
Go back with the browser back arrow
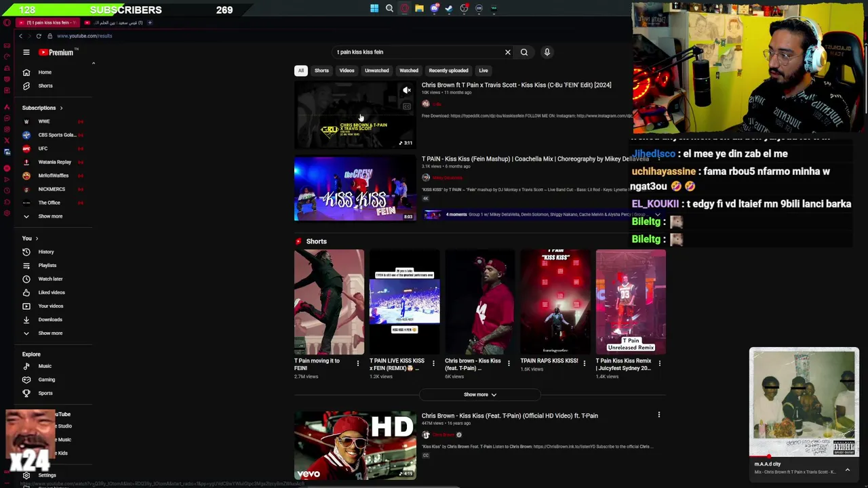20,36
